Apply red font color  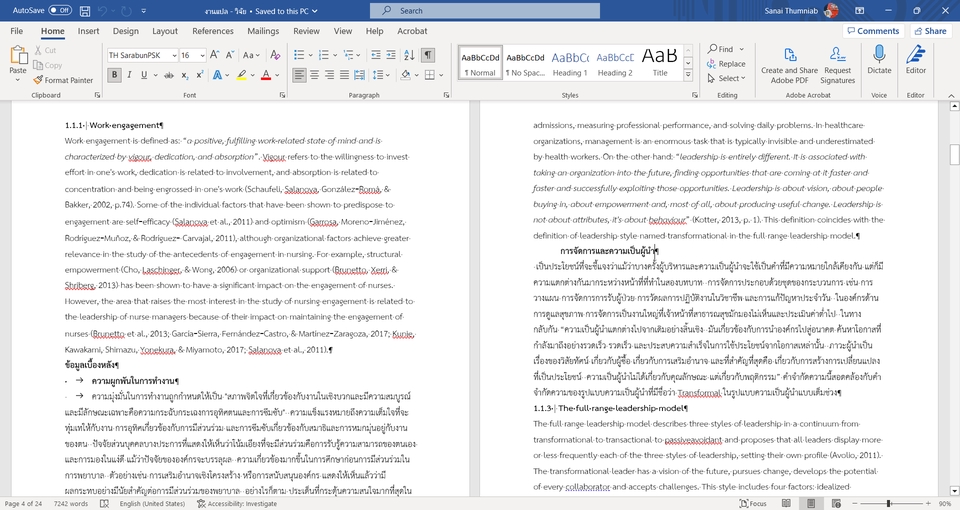266,75
